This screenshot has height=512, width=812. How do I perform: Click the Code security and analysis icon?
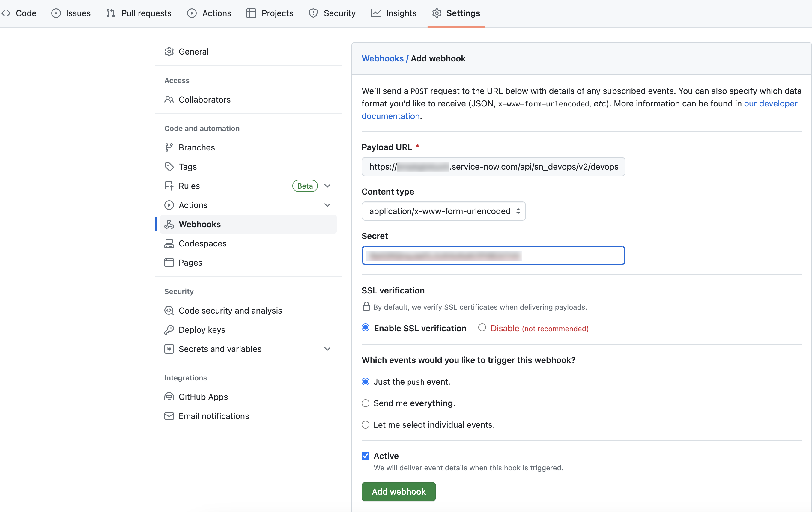pos(169,311)
